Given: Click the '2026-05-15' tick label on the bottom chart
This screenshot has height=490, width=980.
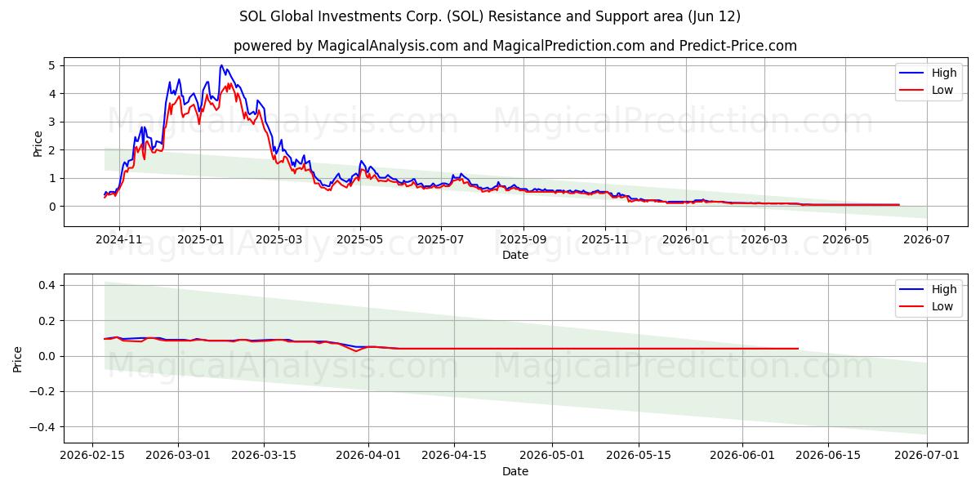Looking at the screenshot, I should point(638,456).
